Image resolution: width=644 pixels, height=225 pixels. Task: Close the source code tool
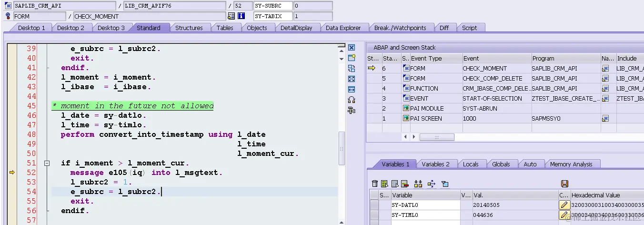tap(352, 48)
